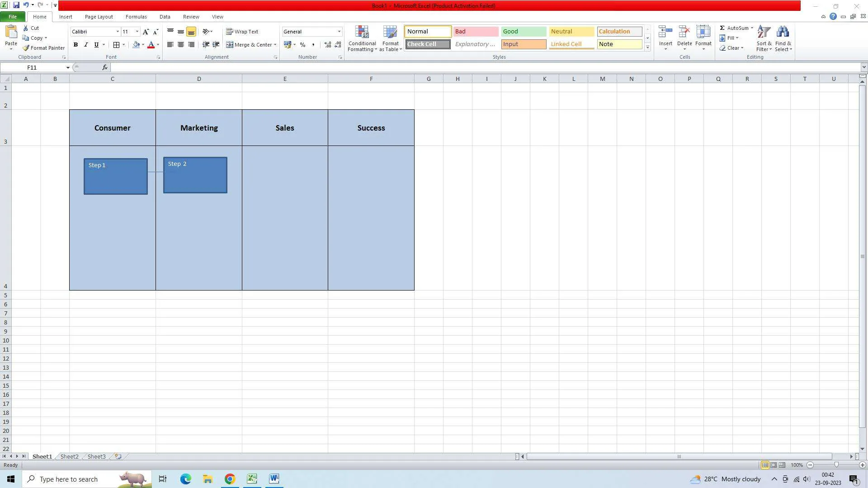Image resolution: width=868 pixels, height=488 pixels.
Task: Click the Wrap Text toggle button
Action: (x=244, y=32)
